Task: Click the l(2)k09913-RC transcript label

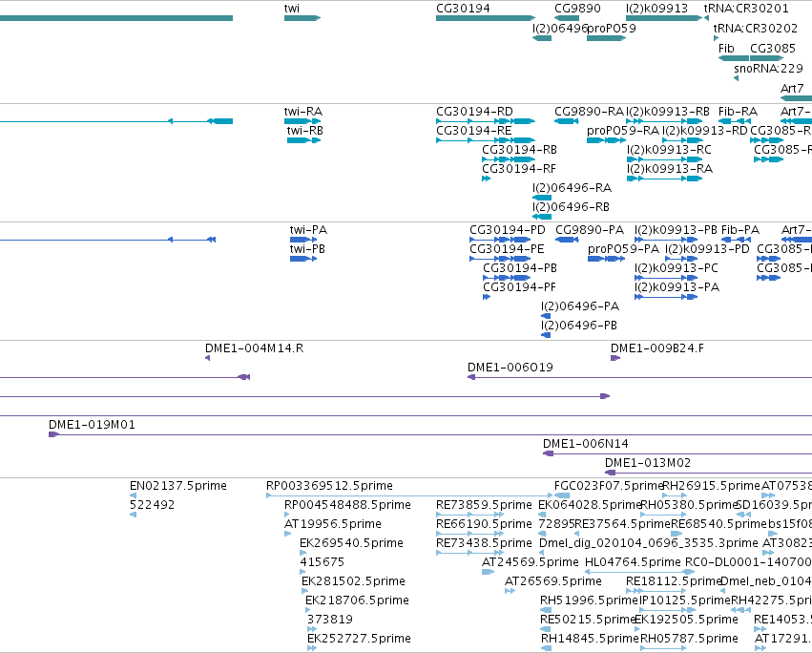Action: (x=669, y=150)
